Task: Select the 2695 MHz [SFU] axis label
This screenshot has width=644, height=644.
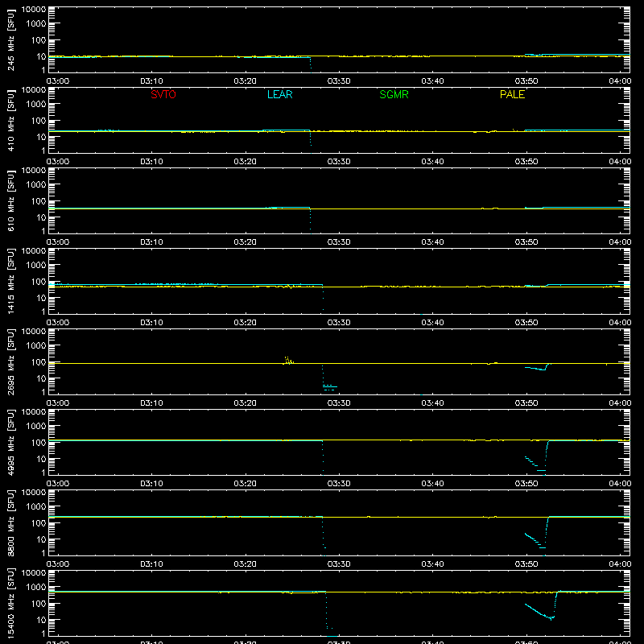Action: click(x=11, y=361)
